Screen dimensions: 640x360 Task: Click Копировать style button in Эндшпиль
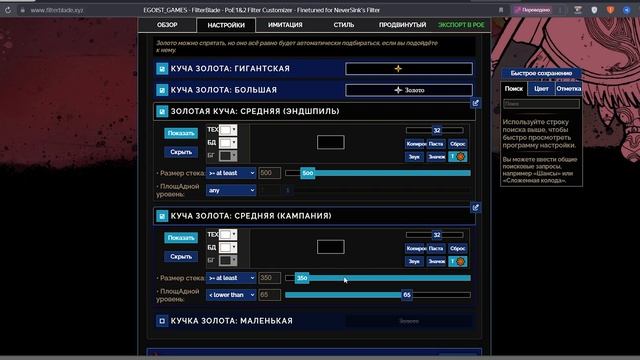coord(415,144)
